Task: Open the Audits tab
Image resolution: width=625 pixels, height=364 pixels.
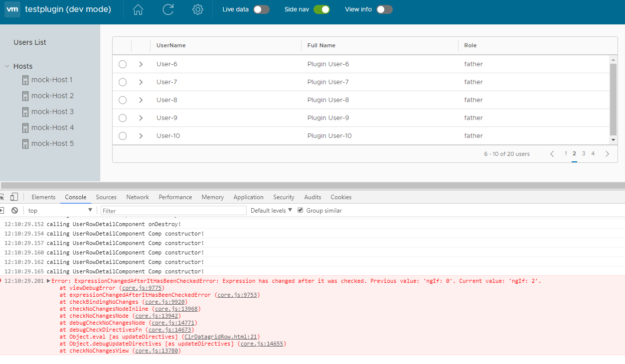Action: 312,197
